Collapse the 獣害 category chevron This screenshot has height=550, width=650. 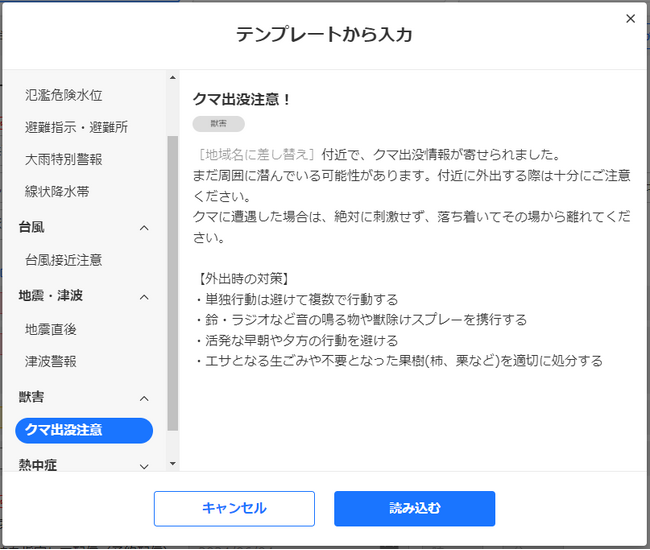pyautogui.click(x=144, y=398)
